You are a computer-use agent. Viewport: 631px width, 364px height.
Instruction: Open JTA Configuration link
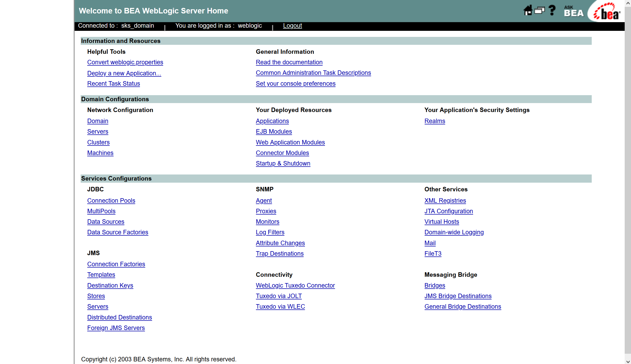click(449, 211)
